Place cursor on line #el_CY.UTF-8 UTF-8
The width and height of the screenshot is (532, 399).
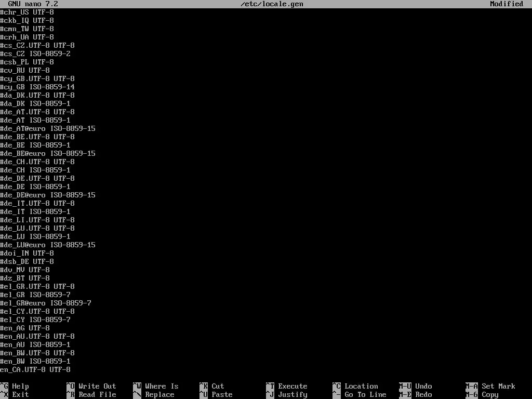[37, 312]
